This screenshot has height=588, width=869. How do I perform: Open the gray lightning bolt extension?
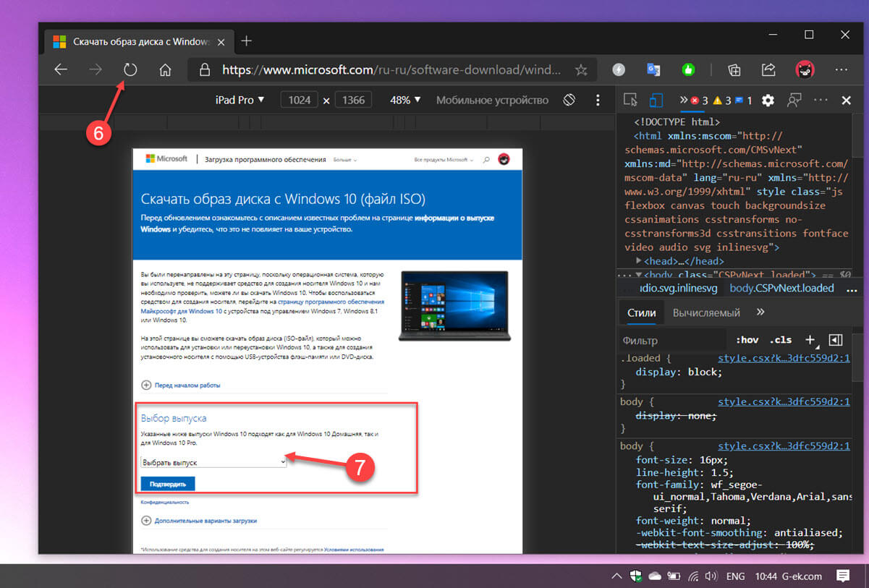(x=619, y=70)
